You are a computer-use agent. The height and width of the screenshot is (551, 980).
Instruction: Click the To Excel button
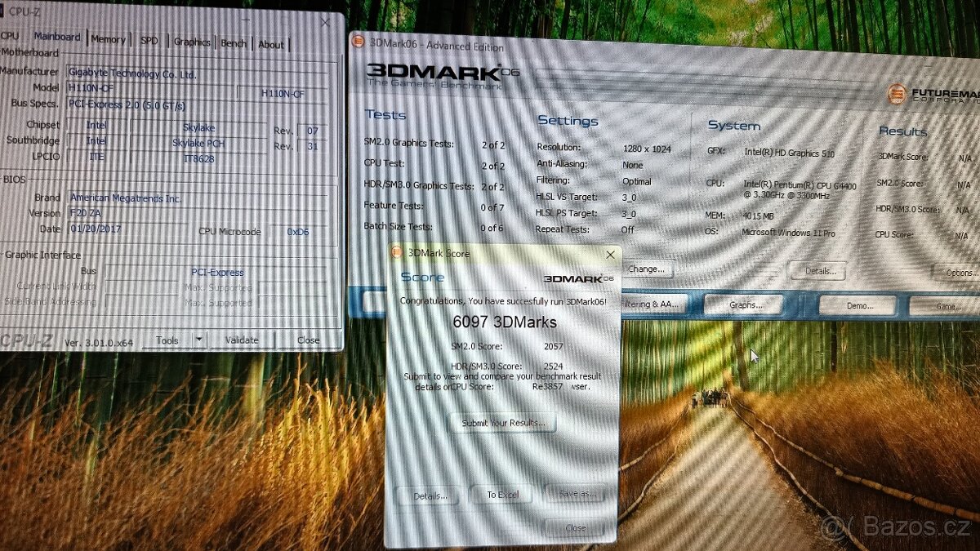[x=501, y=495]
